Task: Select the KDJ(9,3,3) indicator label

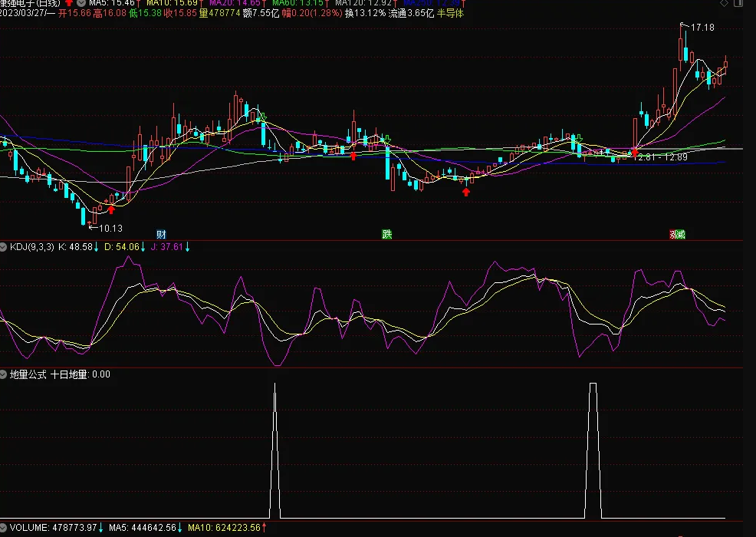Action: [32, 247]
